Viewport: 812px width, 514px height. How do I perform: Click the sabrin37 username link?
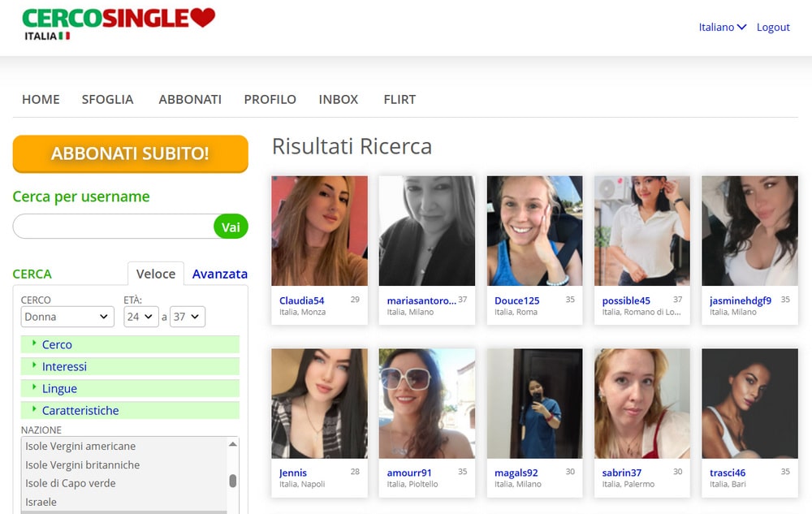[622, 473]
